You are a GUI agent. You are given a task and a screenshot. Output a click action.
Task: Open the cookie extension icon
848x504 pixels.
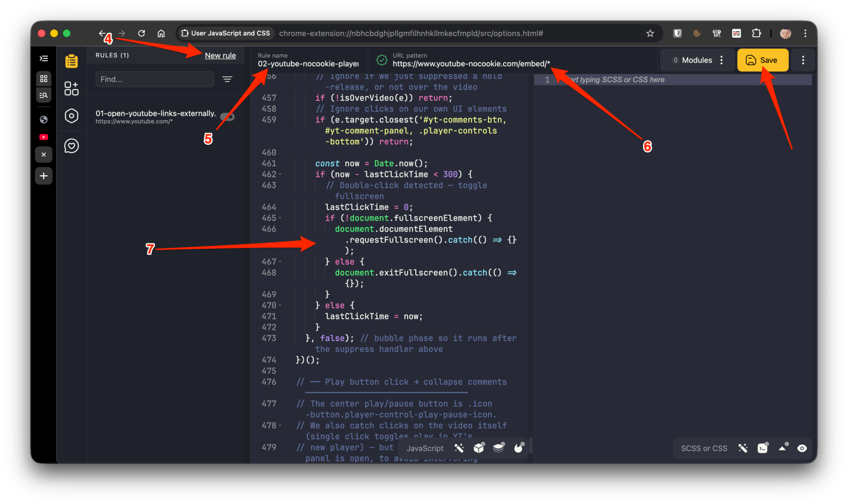(697, 33)
